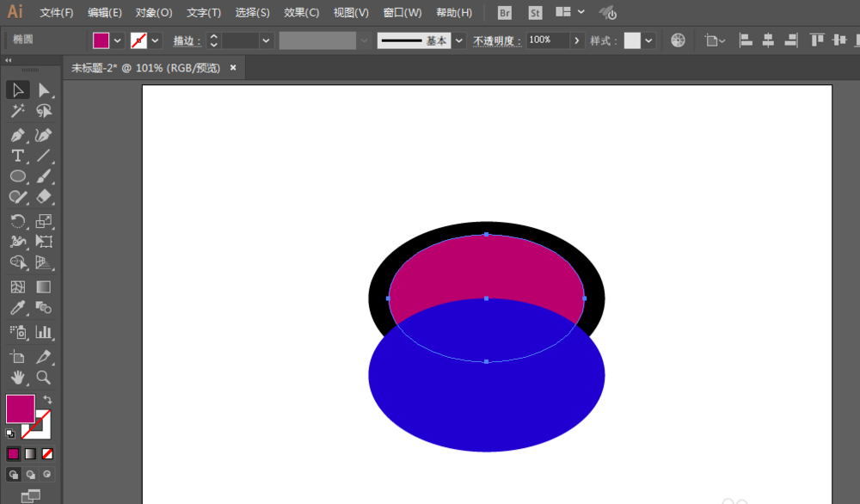
Task: Select the Pen tool
Action: tap(17, 135)
